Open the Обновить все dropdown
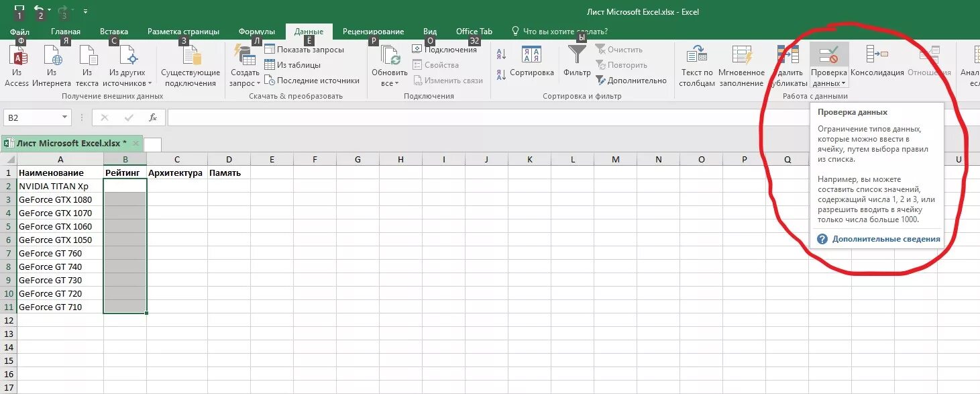 (x=389, y=66)
